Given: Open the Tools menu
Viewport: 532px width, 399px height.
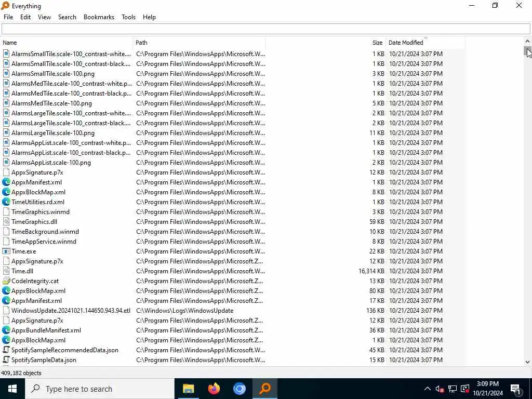Looking at the screenshot, I should (x=129, y=17).
